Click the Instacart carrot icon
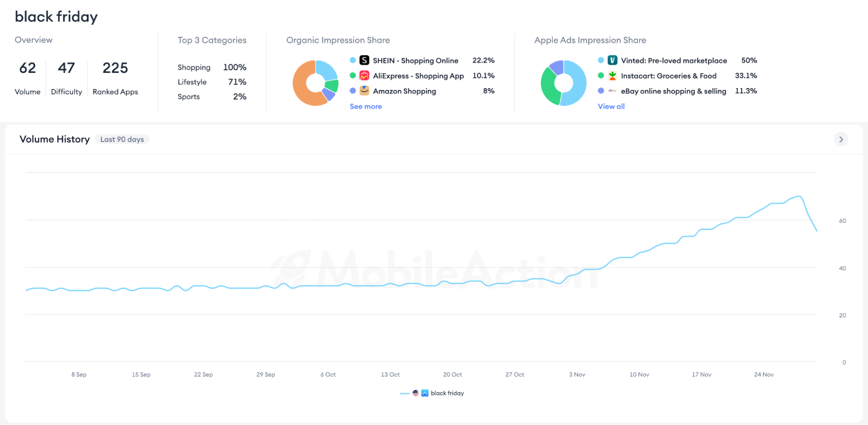868x425 pixels. (612, 76)
